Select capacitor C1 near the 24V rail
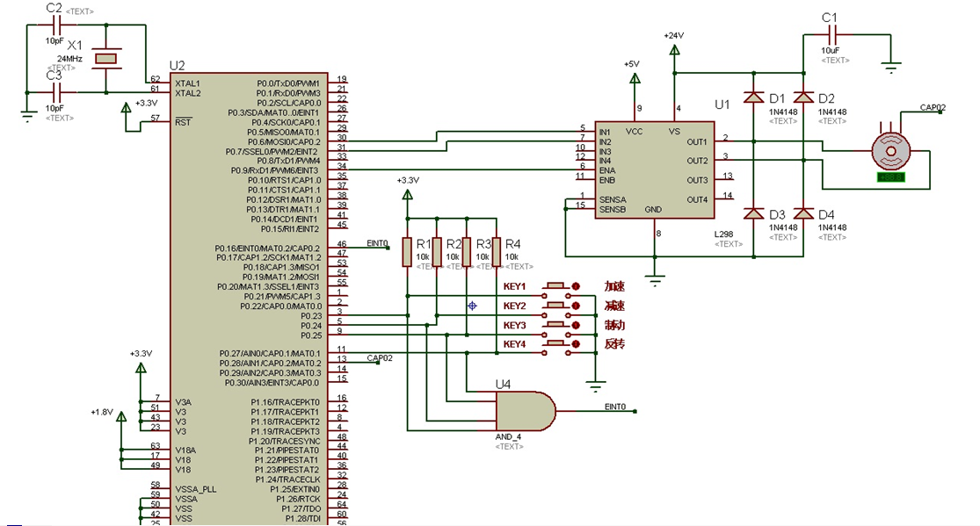 (x=831, y=35)
